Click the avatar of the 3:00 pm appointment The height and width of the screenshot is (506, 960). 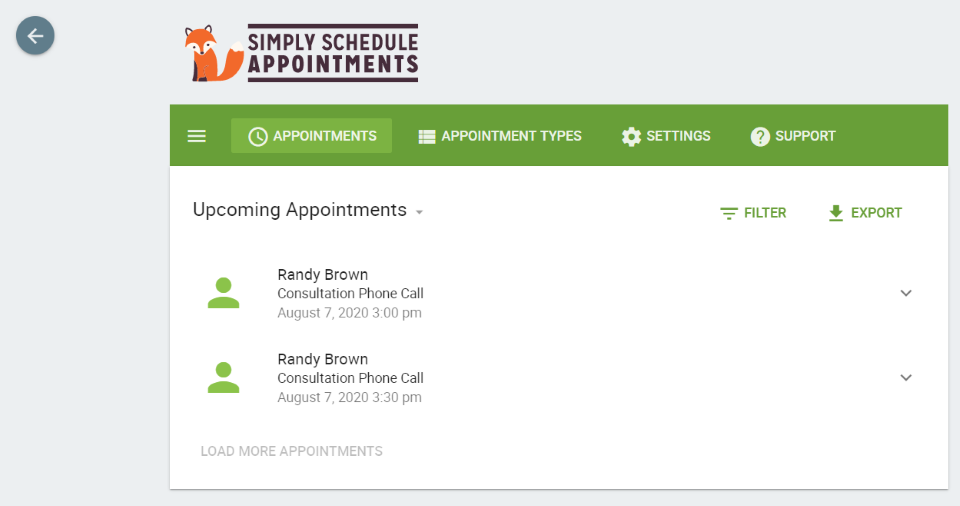pos(223,293)
